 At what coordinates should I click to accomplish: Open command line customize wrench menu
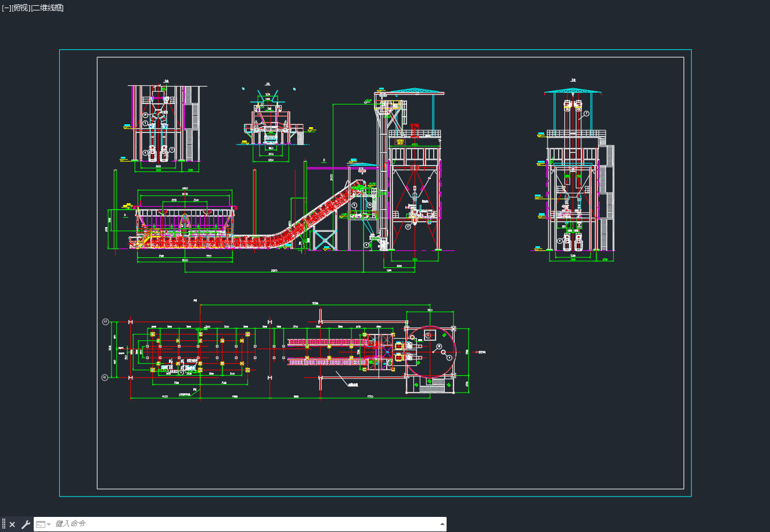pyautogui.click(x=26, y=524)
